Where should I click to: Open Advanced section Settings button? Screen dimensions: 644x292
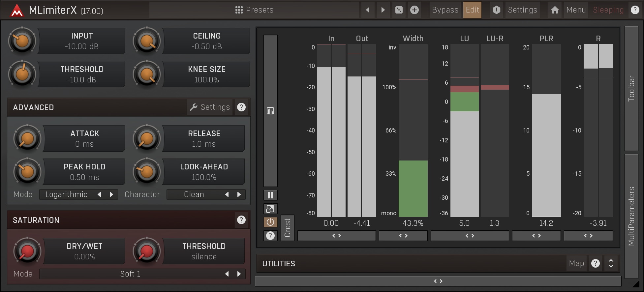pyautogui.click(x=210, y=107)
